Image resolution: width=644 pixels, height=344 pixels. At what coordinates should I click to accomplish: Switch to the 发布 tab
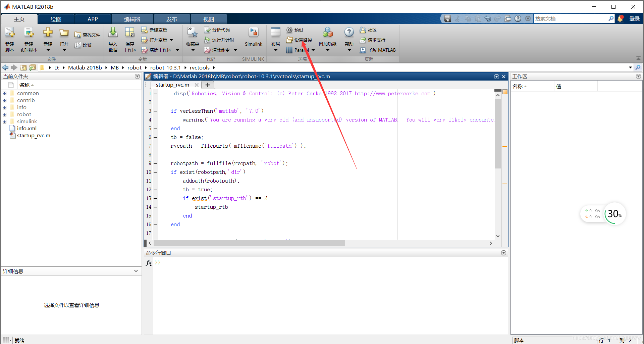point(172,19)
